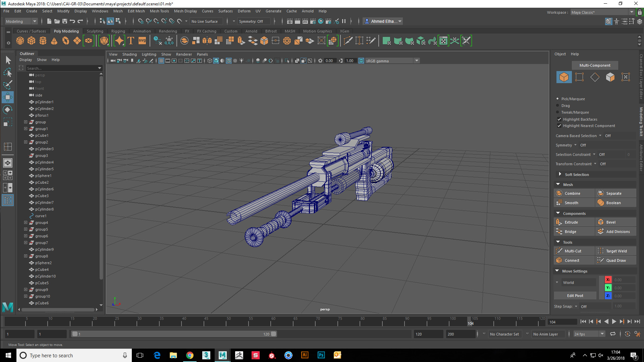Switch to the Sculpting shelf tab

[x=95, y=31]
